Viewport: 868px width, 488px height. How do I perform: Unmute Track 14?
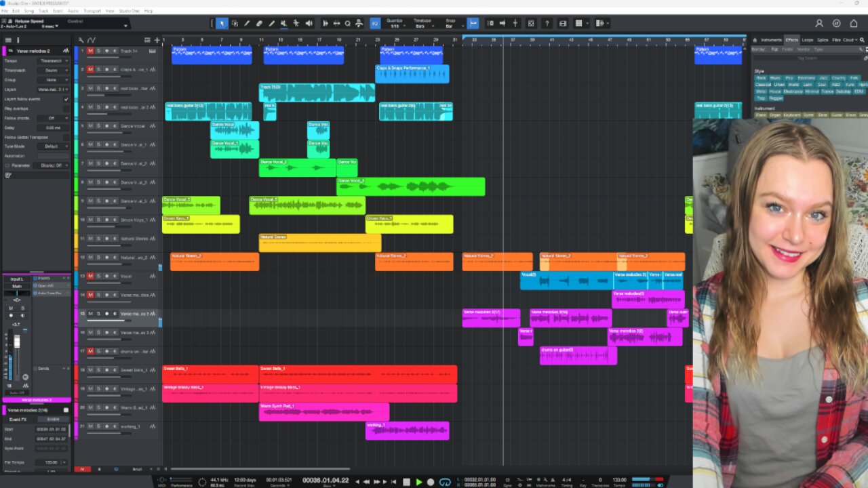(90, 51)
